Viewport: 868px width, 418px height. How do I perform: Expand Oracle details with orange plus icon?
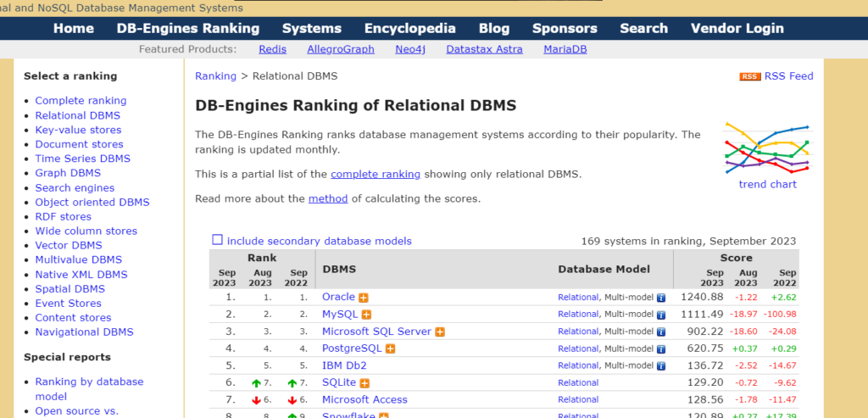click(x=363, y=298)
